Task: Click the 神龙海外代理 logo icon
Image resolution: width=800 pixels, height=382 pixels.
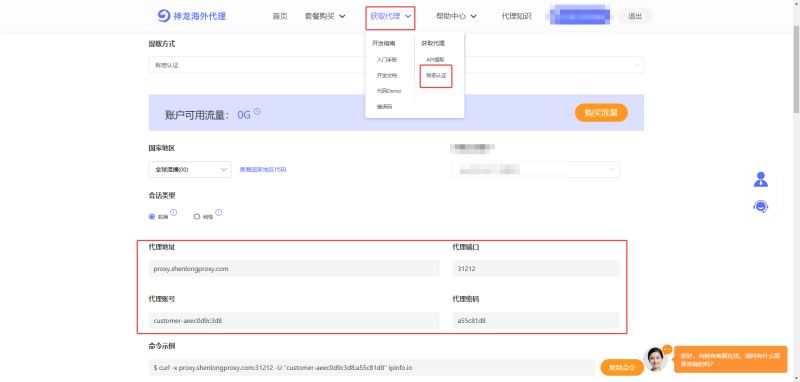Action: (163, 16)
